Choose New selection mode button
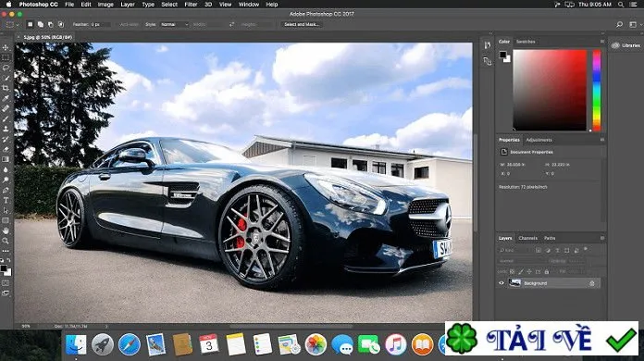Screen dimensions: 644x361 pos(30,25)
